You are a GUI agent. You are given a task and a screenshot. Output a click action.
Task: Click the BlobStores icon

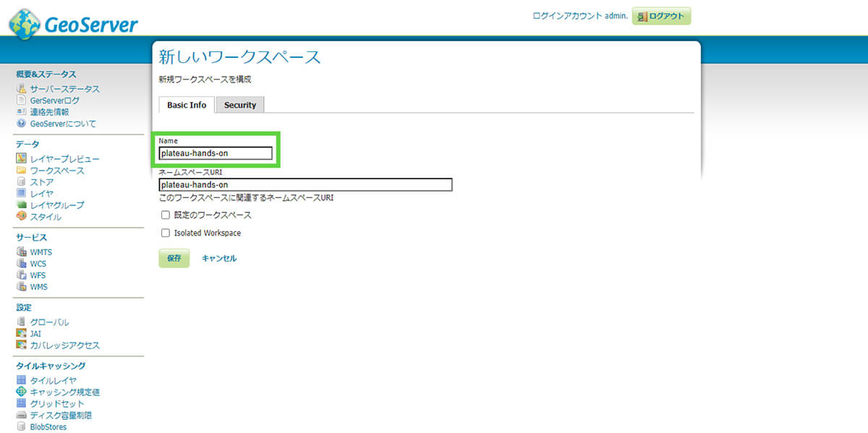(22, 427)
